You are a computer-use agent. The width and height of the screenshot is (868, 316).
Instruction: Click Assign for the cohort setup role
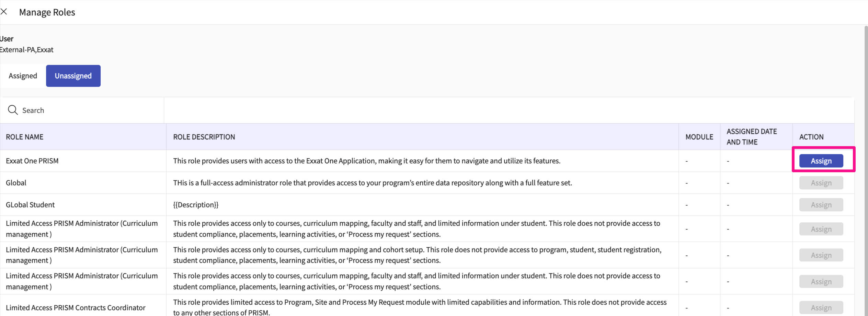(821, 255)
